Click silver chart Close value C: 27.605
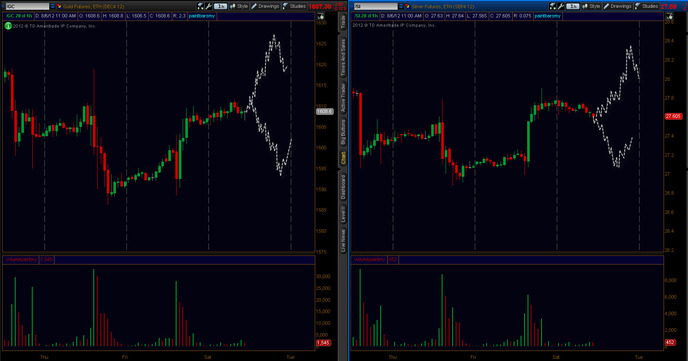 (501, 16)
